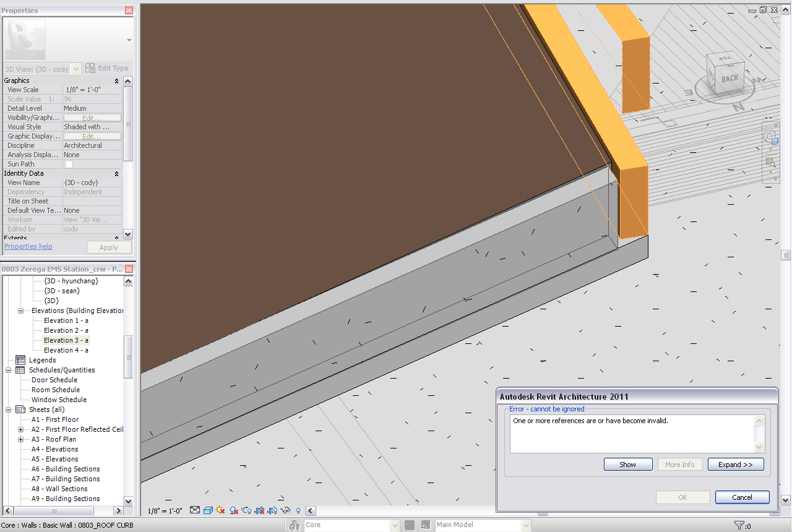Viewport: 792px width, 532px height.
Task: Open the Window Schedule item
Action: (59, 400)
